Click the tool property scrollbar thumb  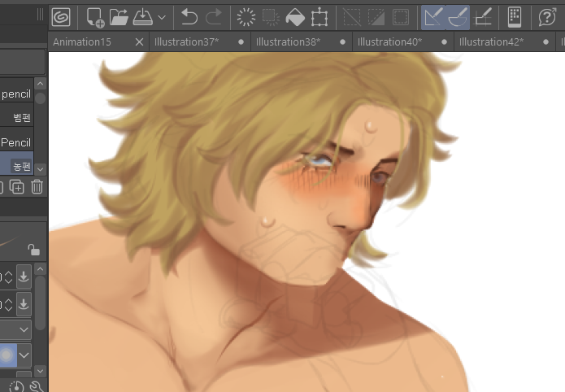pyautogui.click(x=41, y=303)
